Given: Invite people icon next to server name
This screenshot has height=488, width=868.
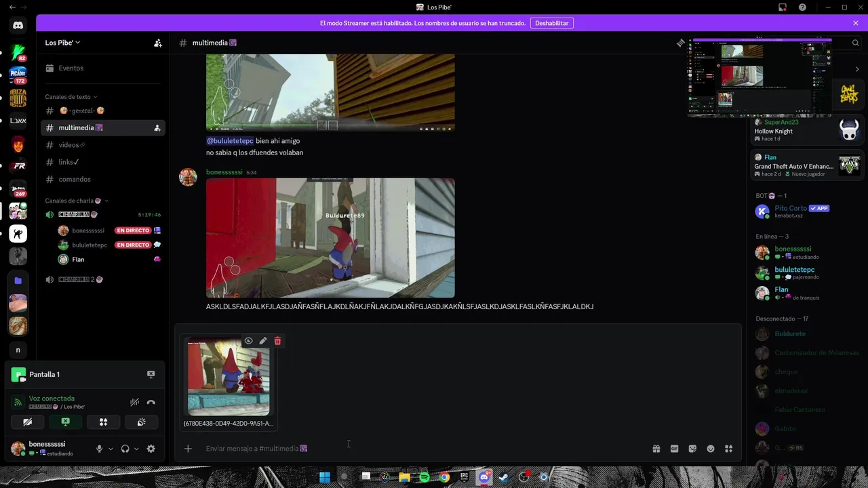Looking at the screenshot, I should (157, 43).
